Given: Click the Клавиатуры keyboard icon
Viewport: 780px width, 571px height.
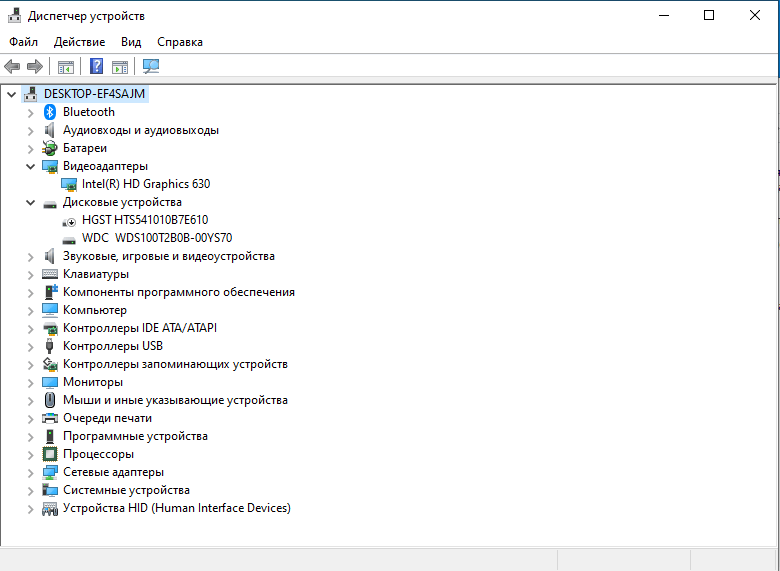Looking at the screenshot, I should click(x=50, y=274).
